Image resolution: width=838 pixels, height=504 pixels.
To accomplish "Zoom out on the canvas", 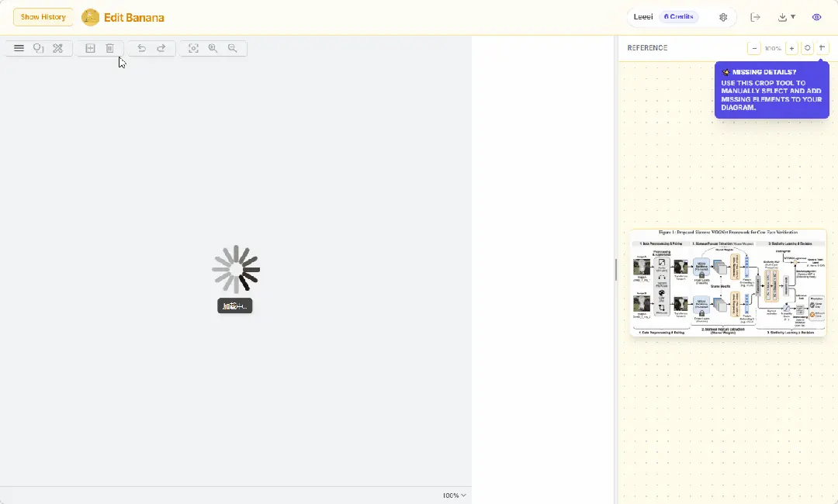I will (x=232, y=48).
